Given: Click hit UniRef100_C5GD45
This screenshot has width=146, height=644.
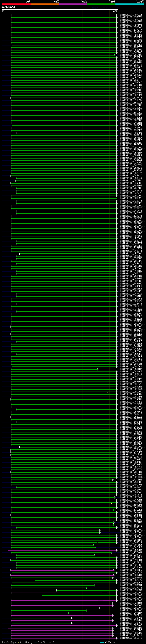Looking at the screenshot, I should pyautogui.click(x=131, y=82).
